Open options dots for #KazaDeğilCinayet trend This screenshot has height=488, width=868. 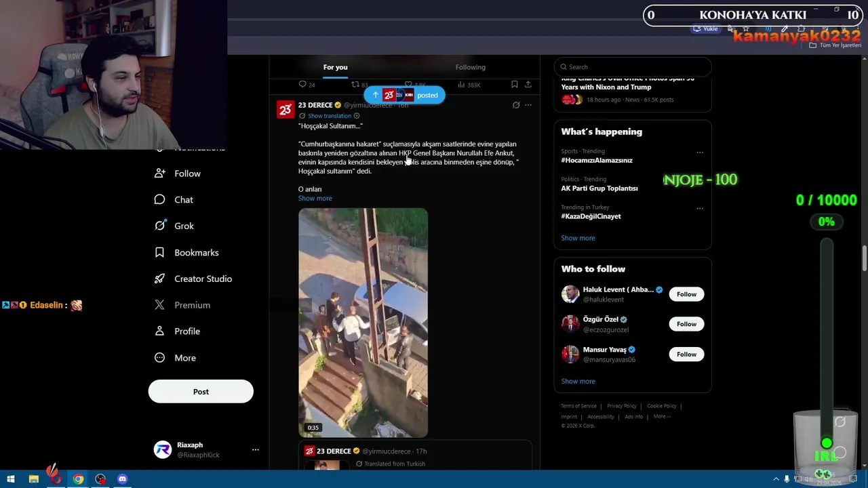click(700, 208)
